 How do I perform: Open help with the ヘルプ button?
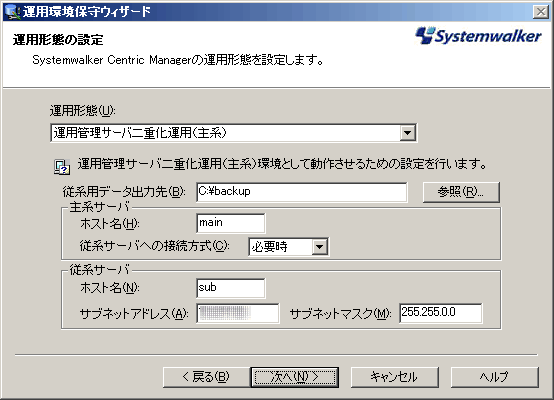click(494, 377)
